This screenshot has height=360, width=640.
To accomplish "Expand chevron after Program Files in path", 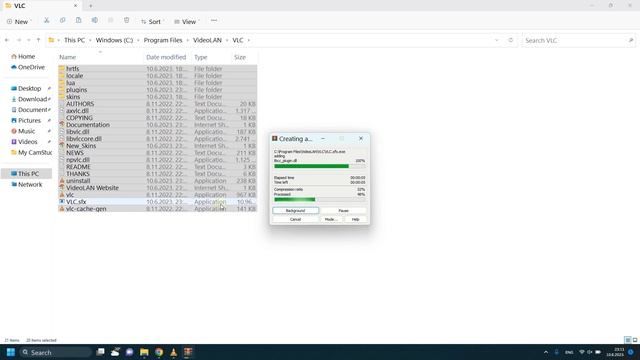I will [x=187, y=40].
